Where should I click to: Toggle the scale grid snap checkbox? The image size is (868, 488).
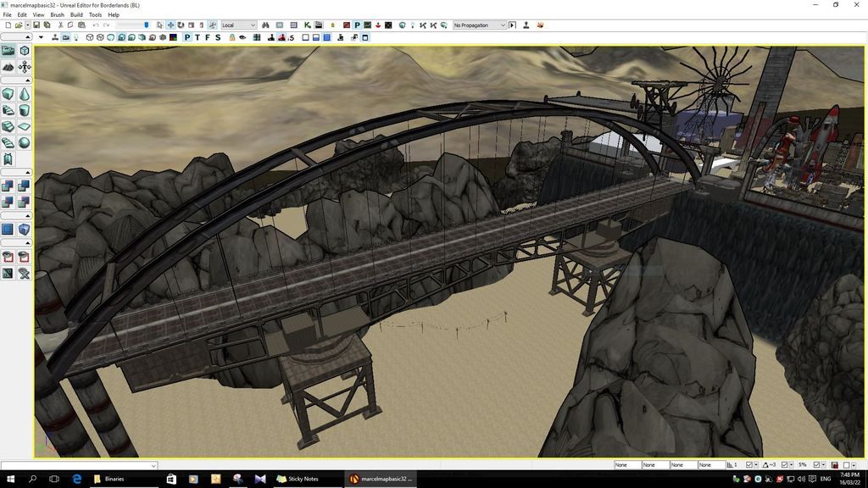pyautogui.click(x=816, y=465)
